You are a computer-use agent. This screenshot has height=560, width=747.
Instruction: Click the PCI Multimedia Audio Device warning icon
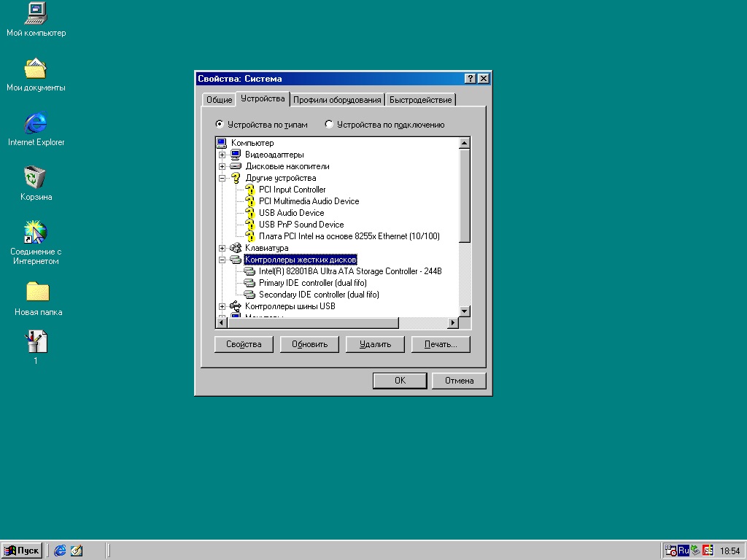pos(250,201)
